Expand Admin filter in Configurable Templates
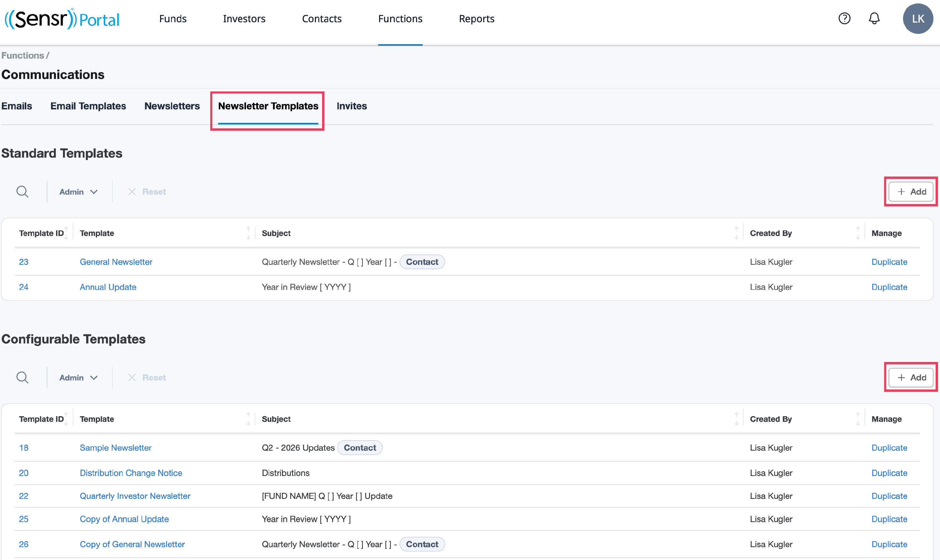Screen dimensions: 940x560 (x=79, y=377)
